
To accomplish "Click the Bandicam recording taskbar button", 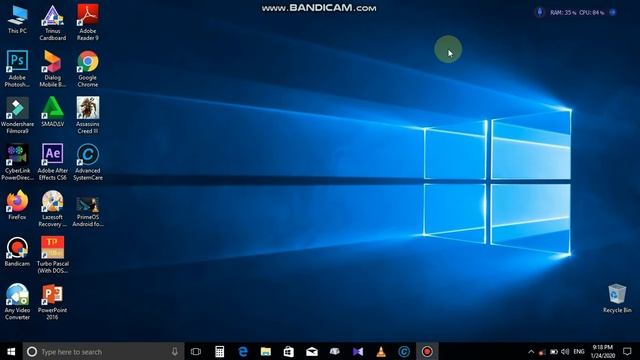I will 427,351.
